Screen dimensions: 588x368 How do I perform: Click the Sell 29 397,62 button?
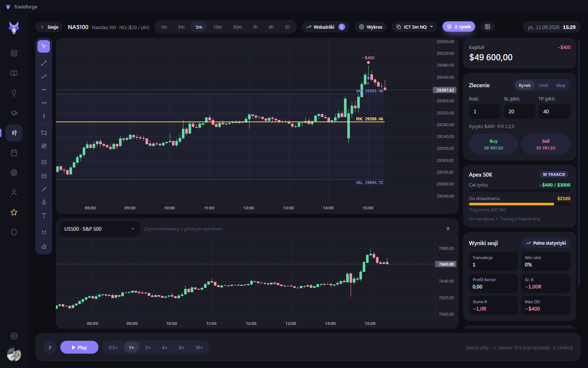pos(546,144)
